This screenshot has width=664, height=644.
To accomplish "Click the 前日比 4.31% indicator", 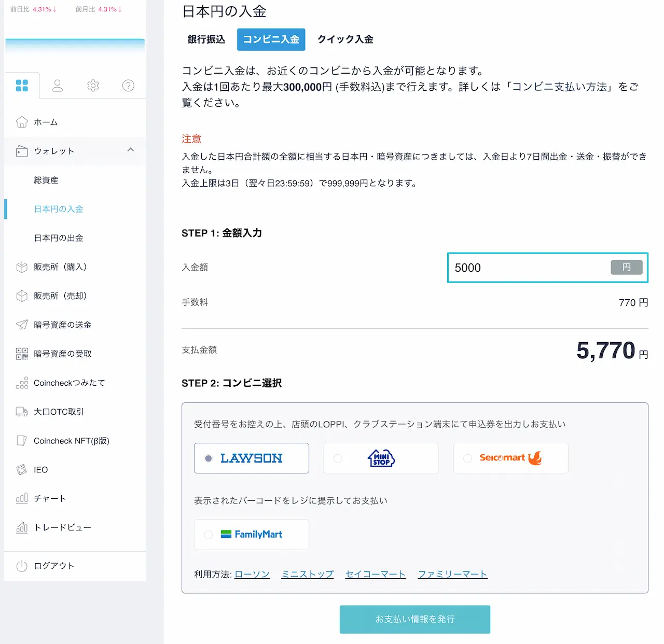I will point(33,9).
